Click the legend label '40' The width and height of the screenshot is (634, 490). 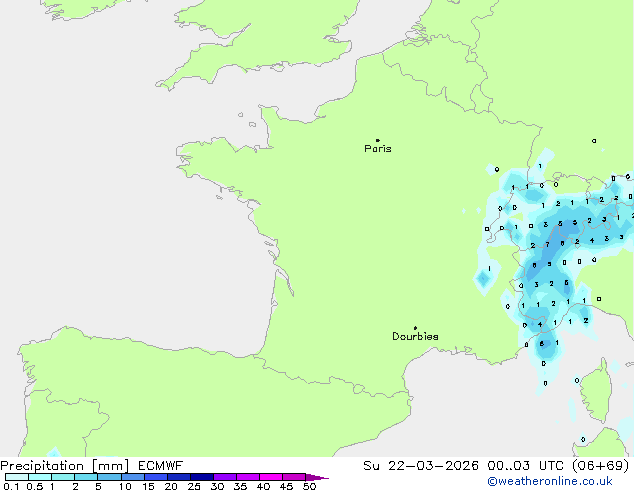pyautogui.click(x=263, y=486)
